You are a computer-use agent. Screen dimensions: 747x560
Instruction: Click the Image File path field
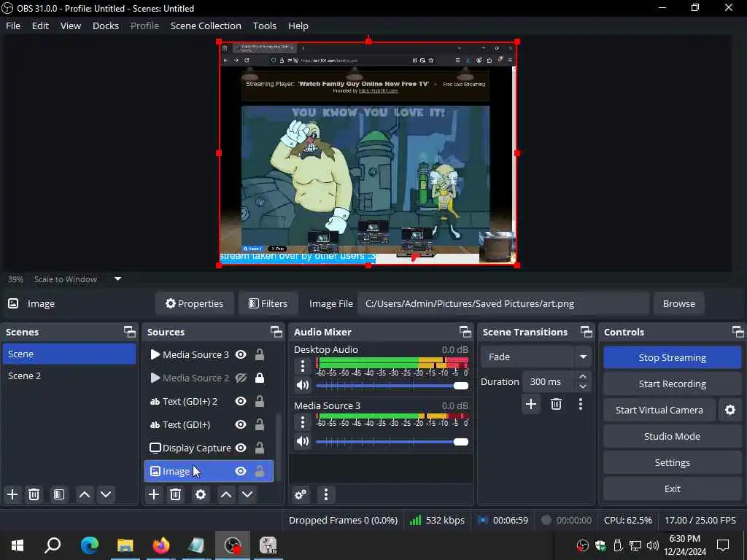click(x=503, y=303)
